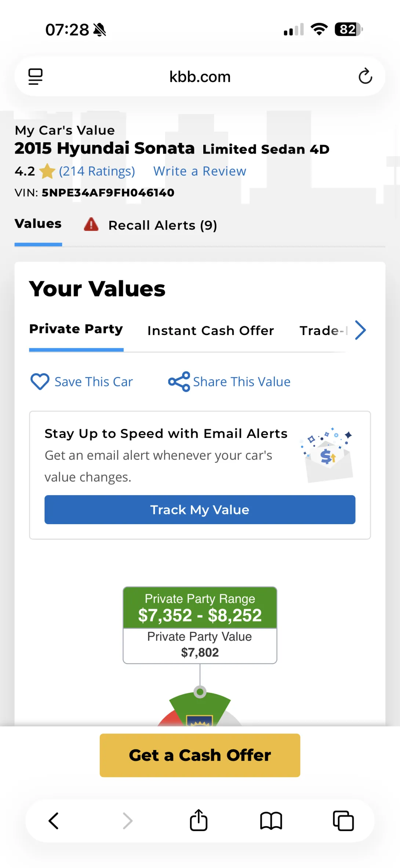
Task: Select the Private Party tab
Action: pos(76,329)
